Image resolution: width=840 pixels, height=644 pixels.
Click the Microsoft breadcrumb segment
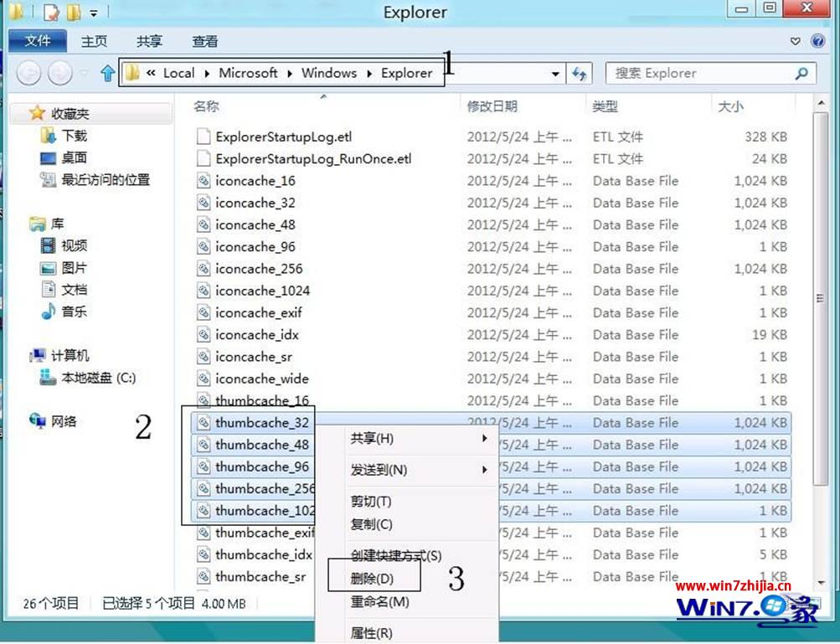248,73
